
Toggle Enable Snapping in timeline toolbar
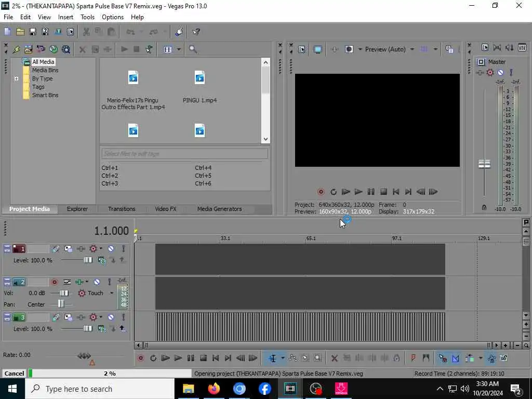[x=443, y=358]
